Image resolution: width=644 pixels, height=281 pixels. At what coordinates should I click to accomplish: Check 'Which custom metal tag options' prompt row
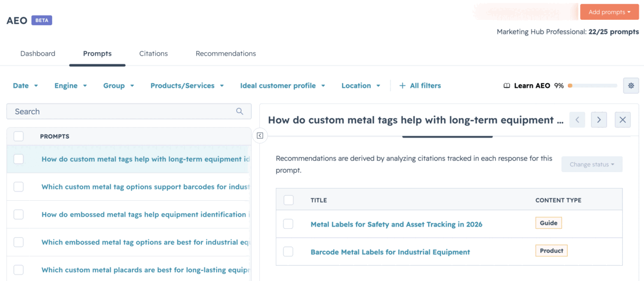(x=19, y=187)
